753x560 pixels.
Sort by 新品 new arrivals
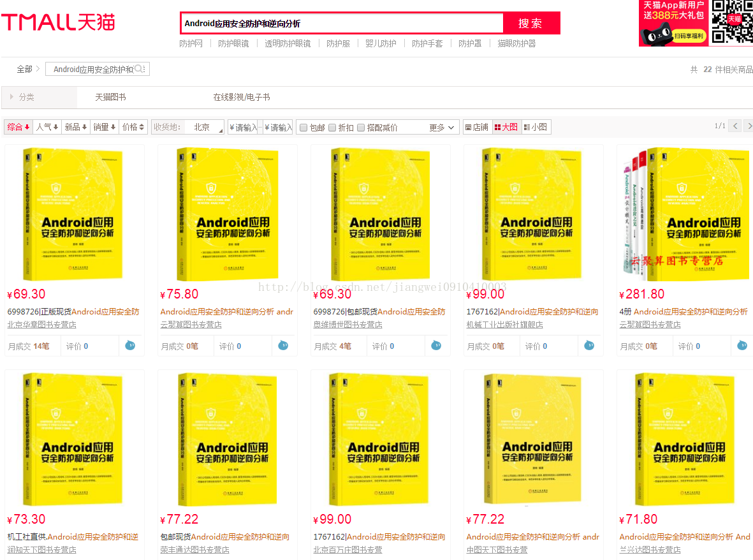click(x=75, y=128)
